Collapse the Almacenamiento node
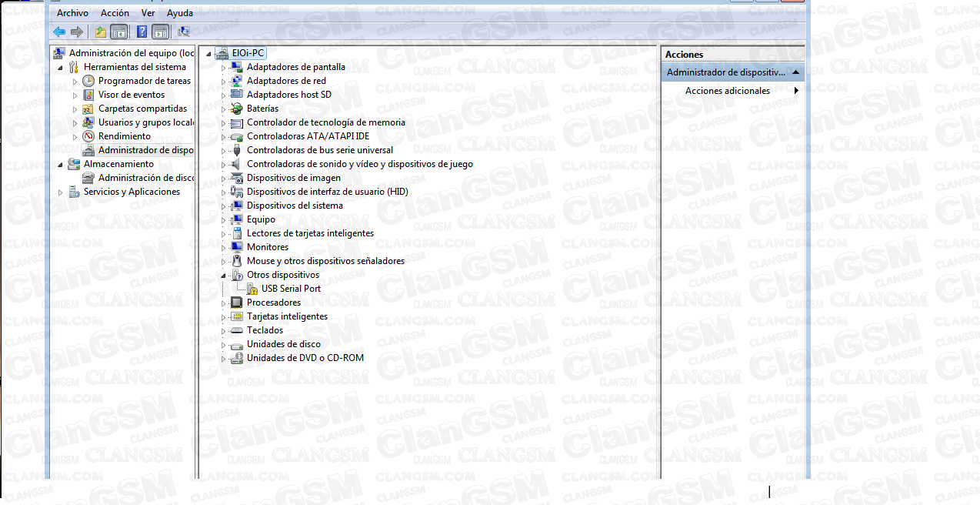The width and height of the screenshot is (980, 505). (62, 164)
